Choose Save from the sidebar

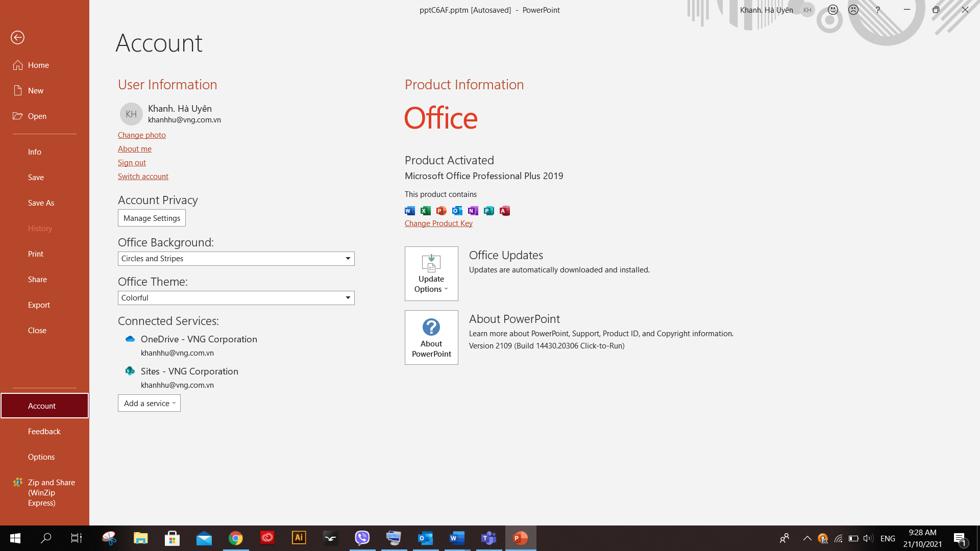coord(44,177)
